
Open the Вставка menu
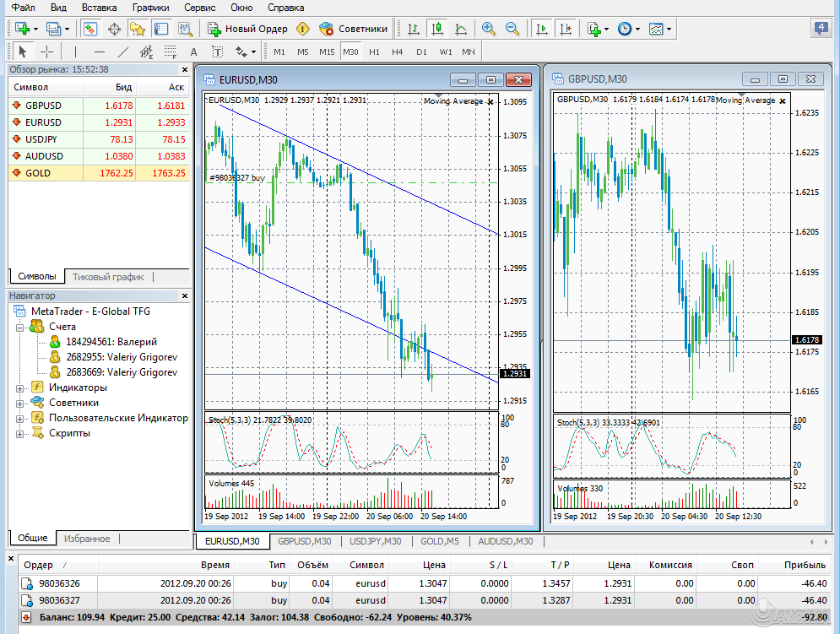pos(99,8)
